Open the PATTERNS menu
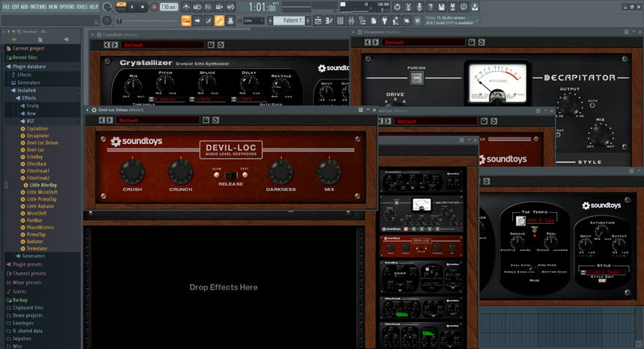Viewport: 644px width, 349px height. [38, 7]
